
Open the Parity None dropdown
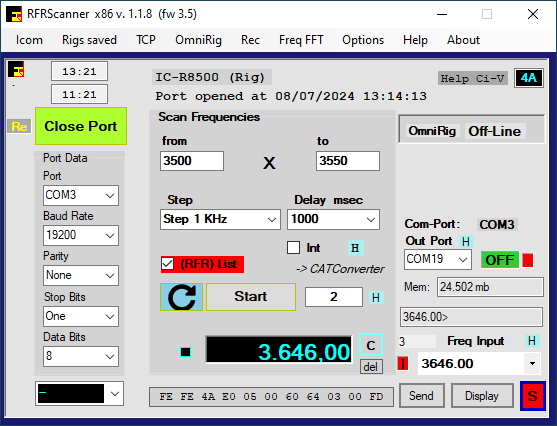[110, 275]
